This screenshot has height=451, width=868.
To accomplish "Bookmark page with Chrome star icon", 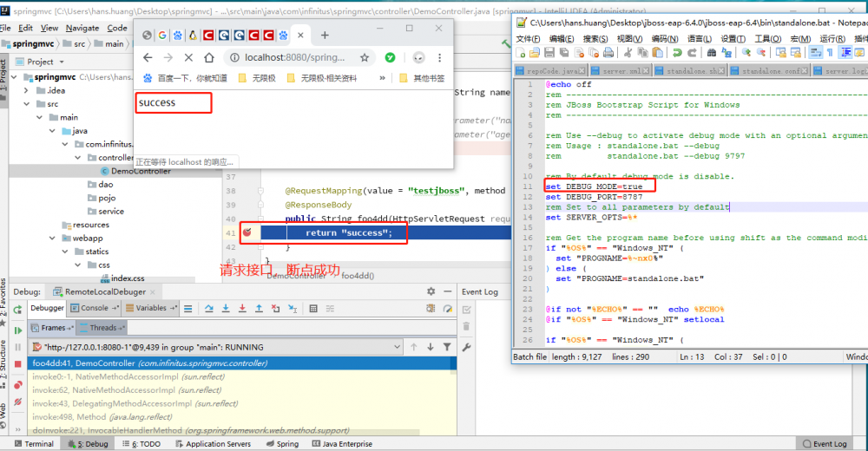I will pyautogui.click(x=365, y=57).
